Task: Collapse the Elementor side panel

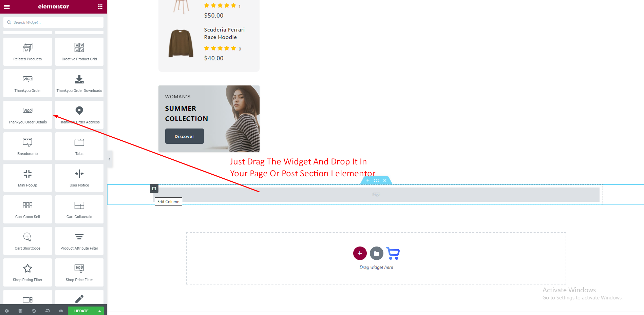Action: (x=110, y=159)
